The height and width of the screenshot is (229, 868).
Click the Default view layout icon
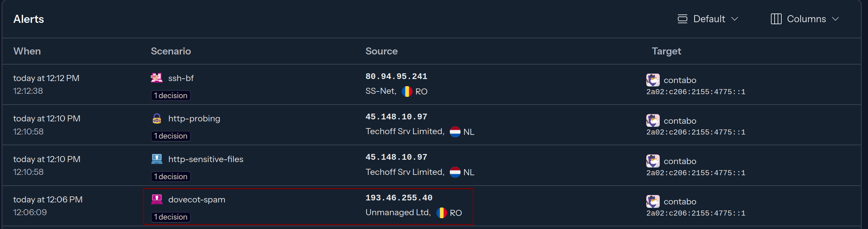682,19
